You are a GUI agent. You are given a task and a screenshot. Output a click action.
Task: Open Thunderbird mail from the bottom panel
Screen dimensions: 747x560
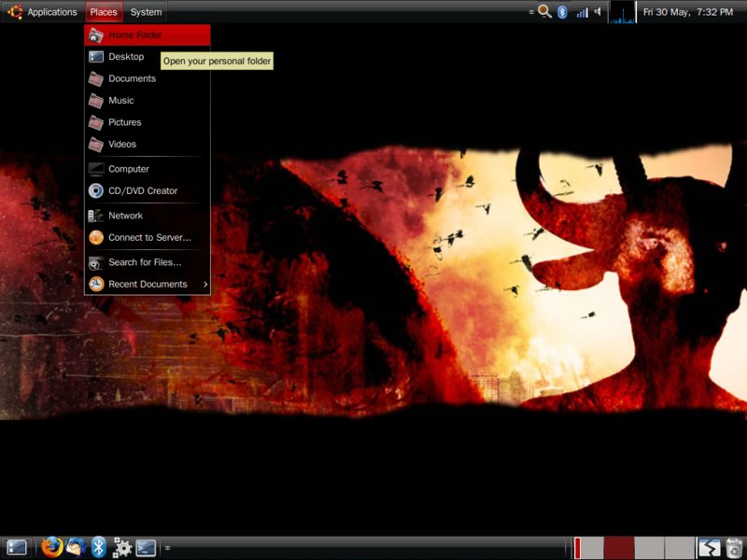76,548
